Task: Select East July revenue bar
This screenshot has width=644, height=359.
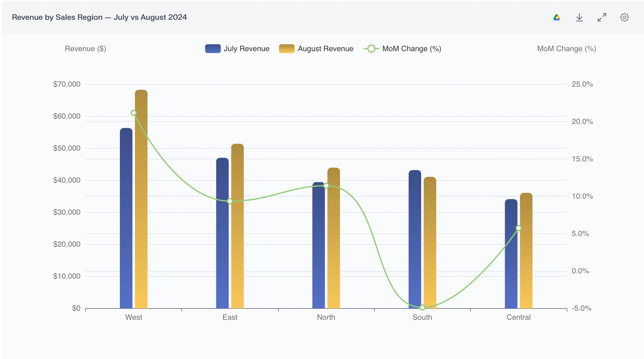Action: pos(223,233)
